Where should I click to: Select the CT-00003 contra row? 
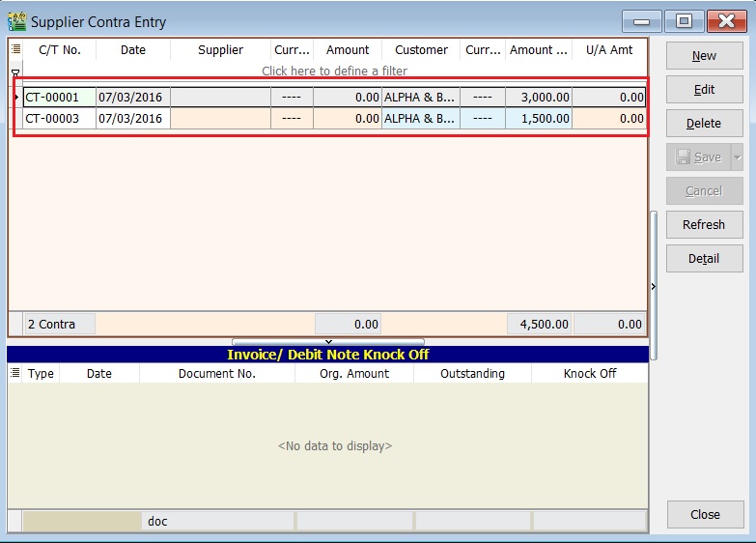[58, 119]
